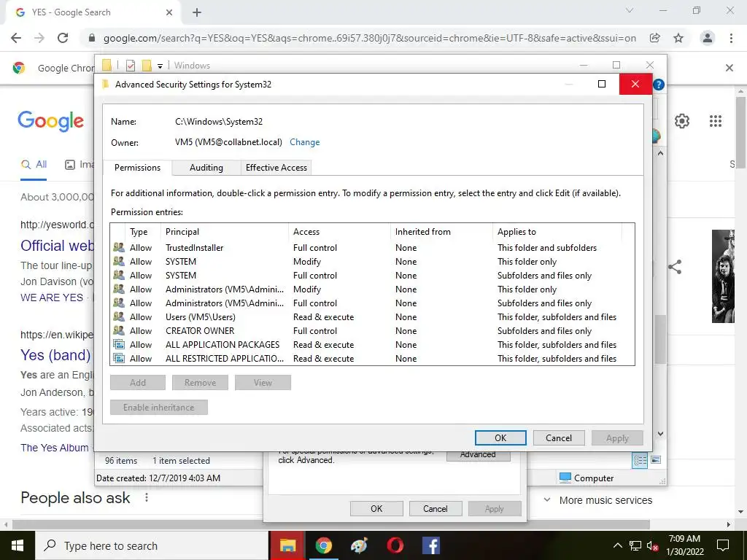The height and width of the screenshot is (560, 747).
Task: Dismiss the Google Chrome notification bar
Action: (x=729, y=68)
